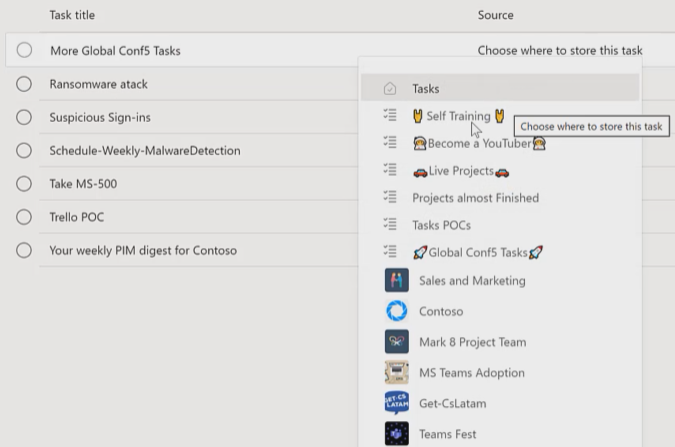Screen dimensions: 675x447
Task: Edit the More Global Conf5 Tasks title
Action: [115, 51]
